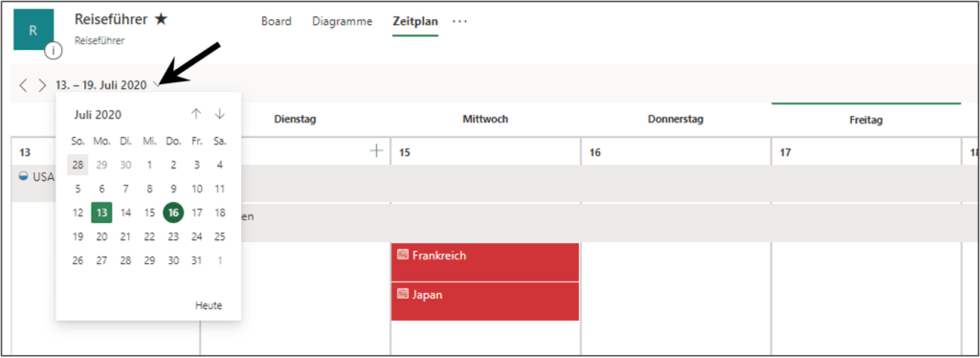Image resolution: width=980 pixels, height=358 pixels.
Task: Go to previous week with left chevron
Action: 23,85
